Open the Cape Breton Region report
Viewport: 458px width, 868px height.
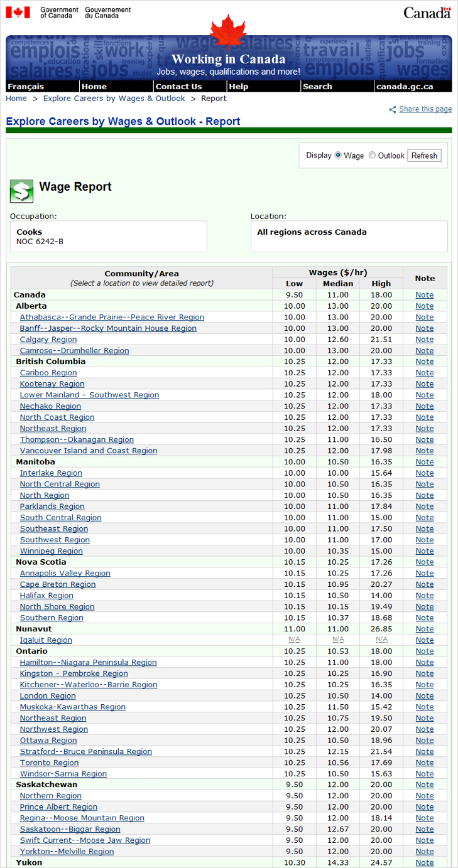click(58, 585)
